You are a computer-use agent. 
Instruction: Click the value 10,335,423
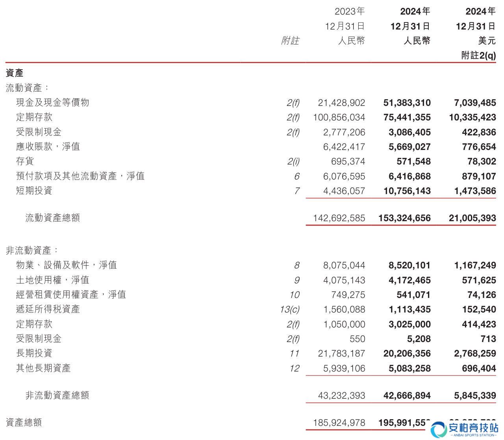click(x=472, y=118)
